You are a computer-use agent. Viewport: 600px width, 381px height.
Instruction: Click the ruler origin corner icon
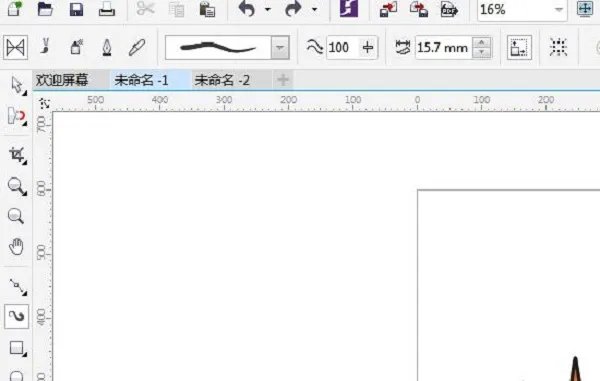coord(44,103)
